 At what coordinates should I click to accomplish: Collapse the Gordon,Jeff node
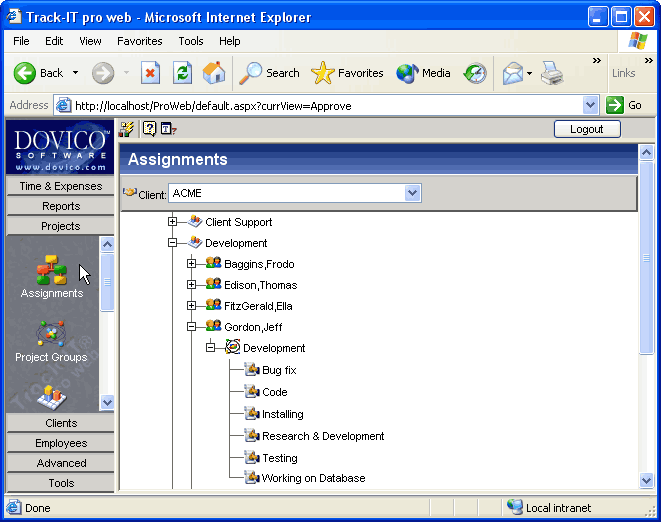[191, 327]
